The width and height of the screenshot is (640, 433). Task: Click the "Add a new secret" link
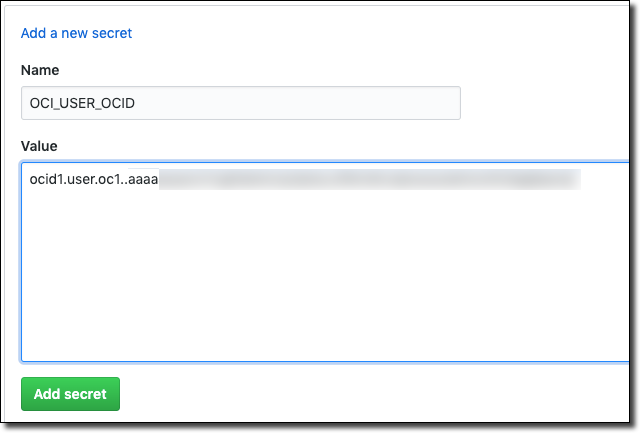(x=76, y=33)
